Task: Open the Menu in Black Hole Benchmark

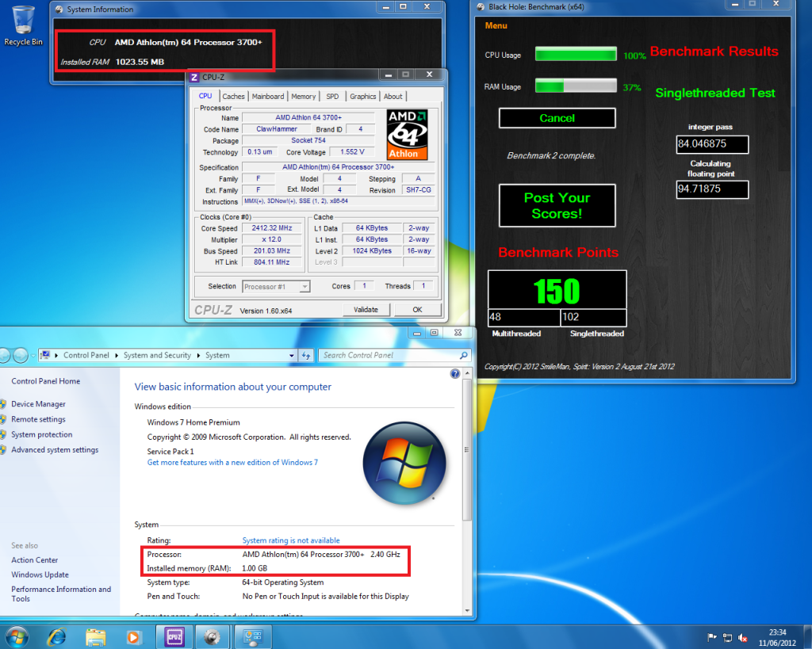Action: pos(496,25)
